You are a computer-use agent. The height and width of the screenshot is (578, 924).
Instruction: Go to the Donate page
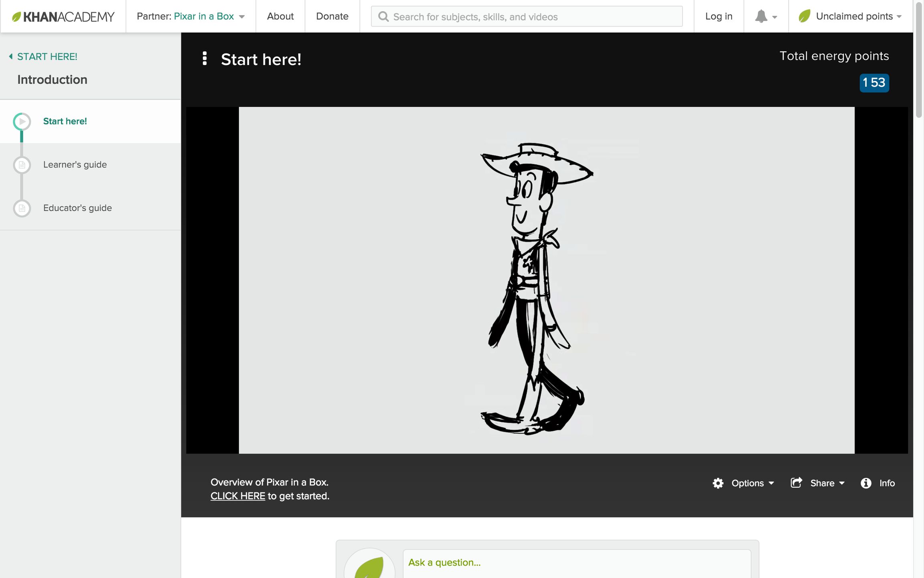tap(332, 16)
